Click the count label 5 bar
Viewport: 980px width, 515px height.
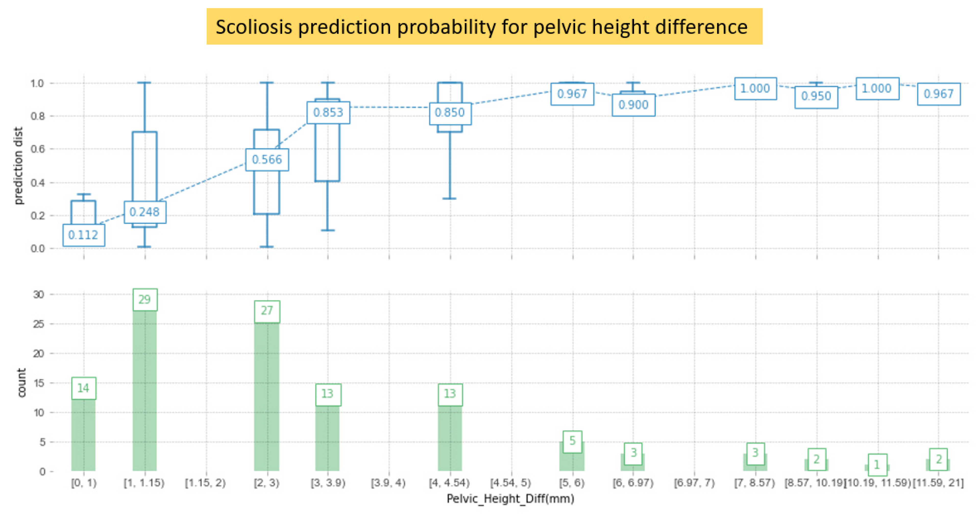[x=572, y=441]
